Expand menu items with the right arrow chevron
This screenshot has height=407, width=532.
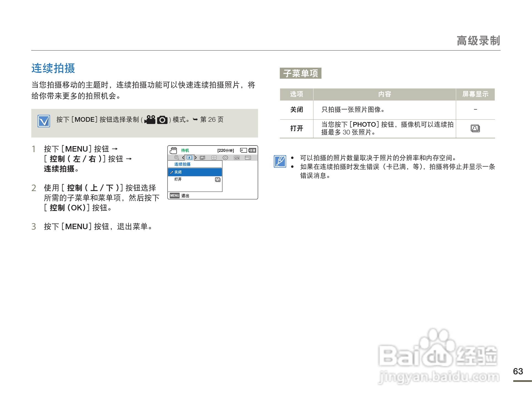[x=196, y=158]
